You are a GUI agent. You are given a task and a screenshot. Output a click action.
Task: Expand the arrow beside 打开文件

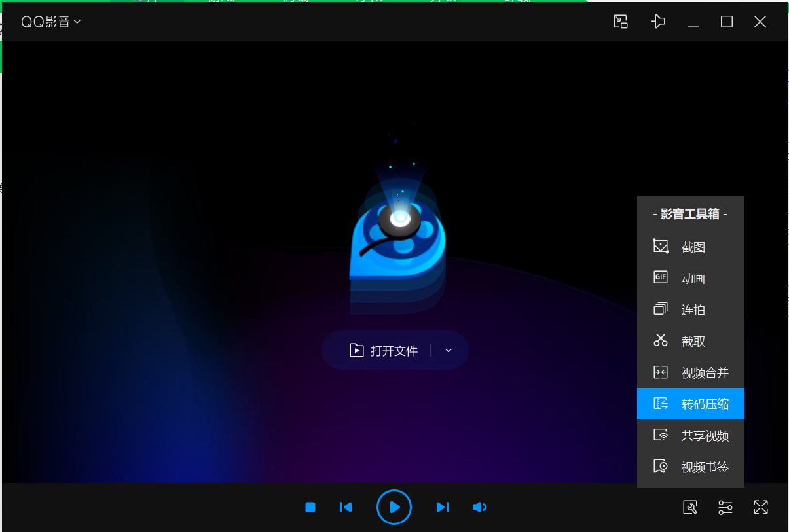(449, 351)
